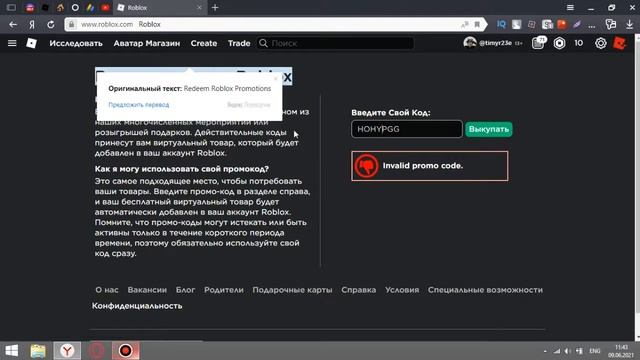
Task: Open the IQ extension icon
Action: [501, 24]
